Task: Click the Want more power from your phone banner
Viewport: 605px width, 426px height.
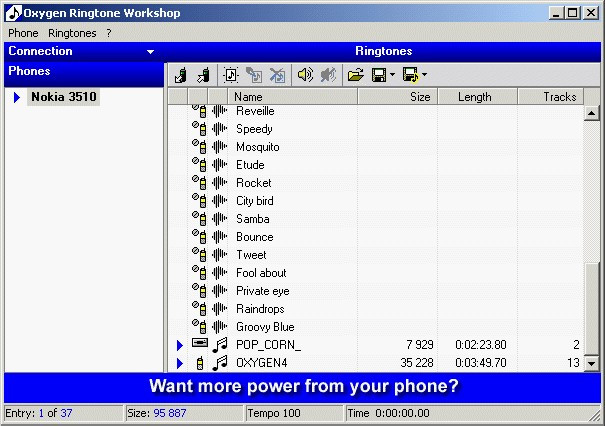Action: pyautogui.click(x=302, y=387)
